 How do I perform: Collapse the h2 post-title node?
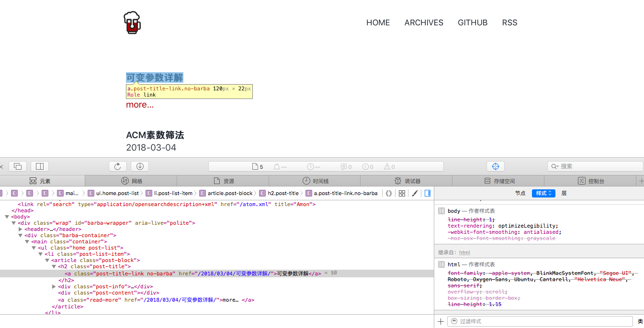tap(54, 266)
